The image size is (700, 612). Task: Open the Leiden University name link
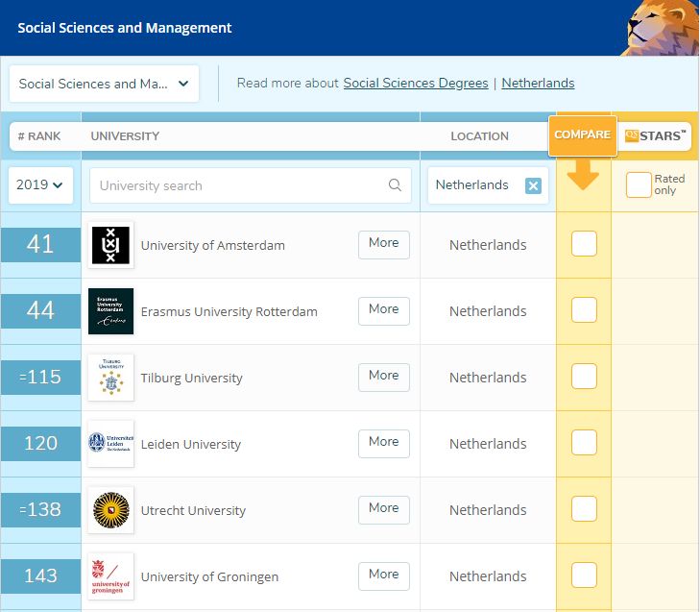191,444
